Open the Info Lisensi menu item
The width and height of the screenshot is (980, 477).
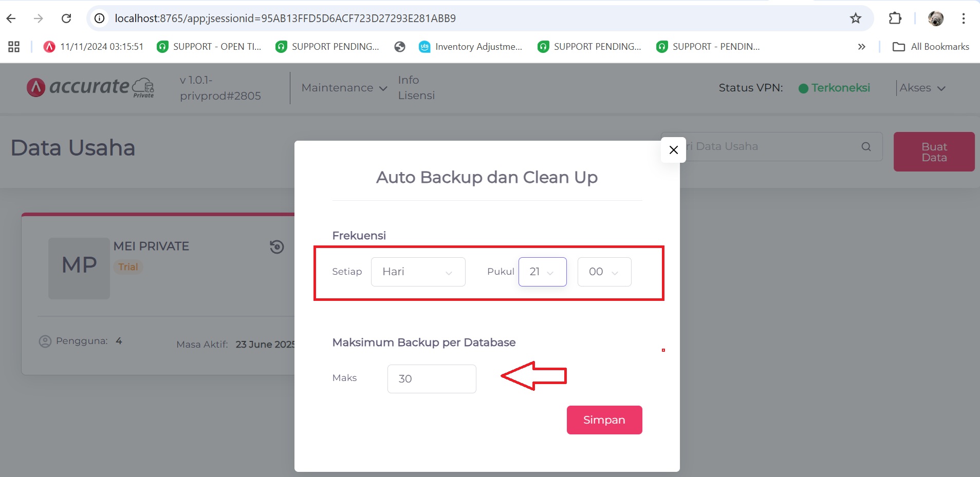416,88
